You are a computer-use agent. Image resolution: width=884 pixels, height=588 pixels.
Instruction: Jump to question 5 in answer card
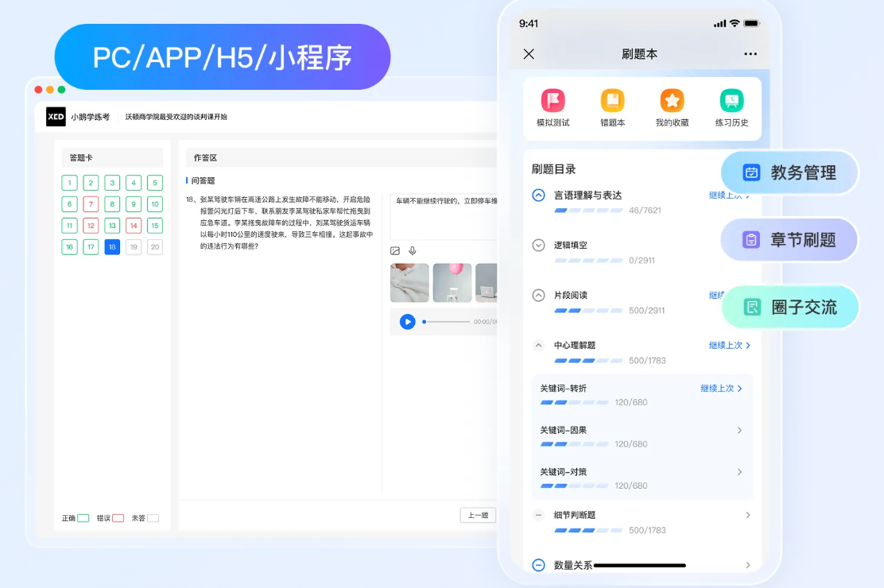point(155,183)
